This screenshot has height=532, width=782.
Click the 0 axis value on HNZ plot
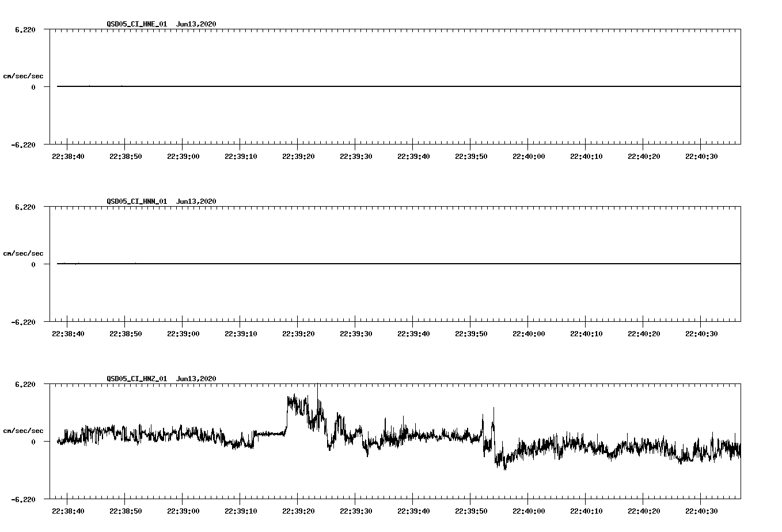pyautogui.click(x=33, y=442)
